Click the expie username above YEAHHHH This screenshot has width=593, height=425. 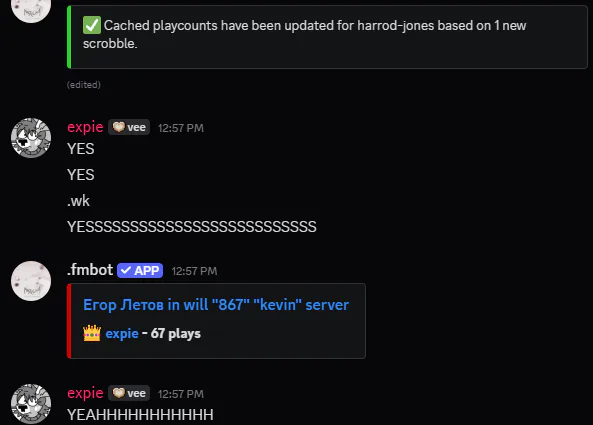[85, 393]
